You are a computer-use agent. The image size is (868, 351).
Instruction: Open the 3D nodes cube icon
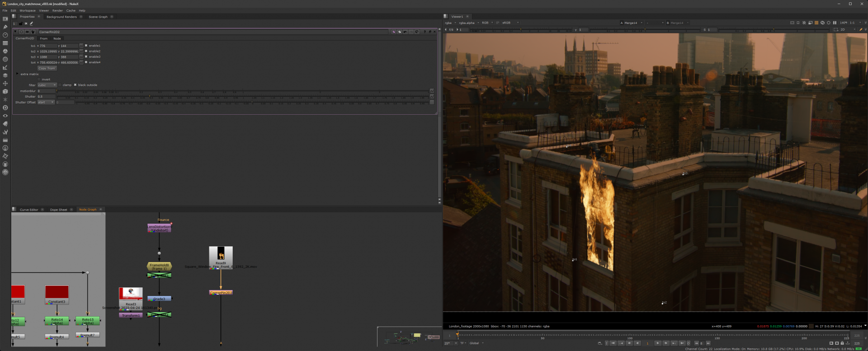(5, 92)
